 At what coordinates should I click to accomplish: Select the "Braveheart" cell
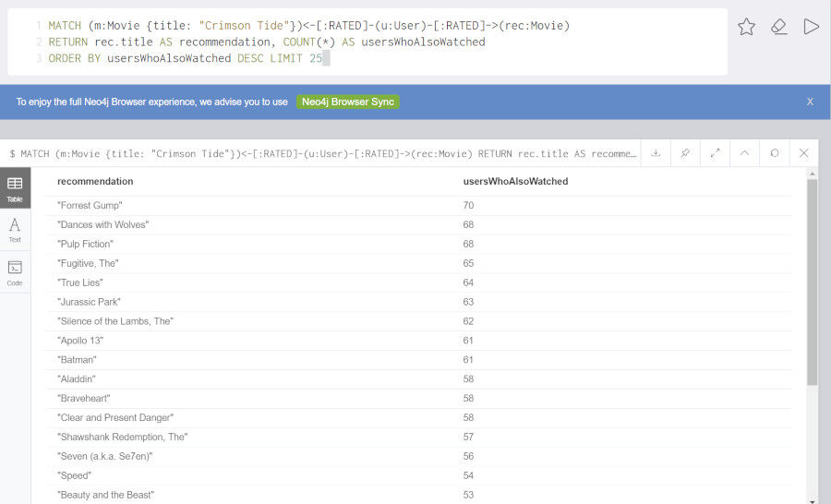point(84,399)
